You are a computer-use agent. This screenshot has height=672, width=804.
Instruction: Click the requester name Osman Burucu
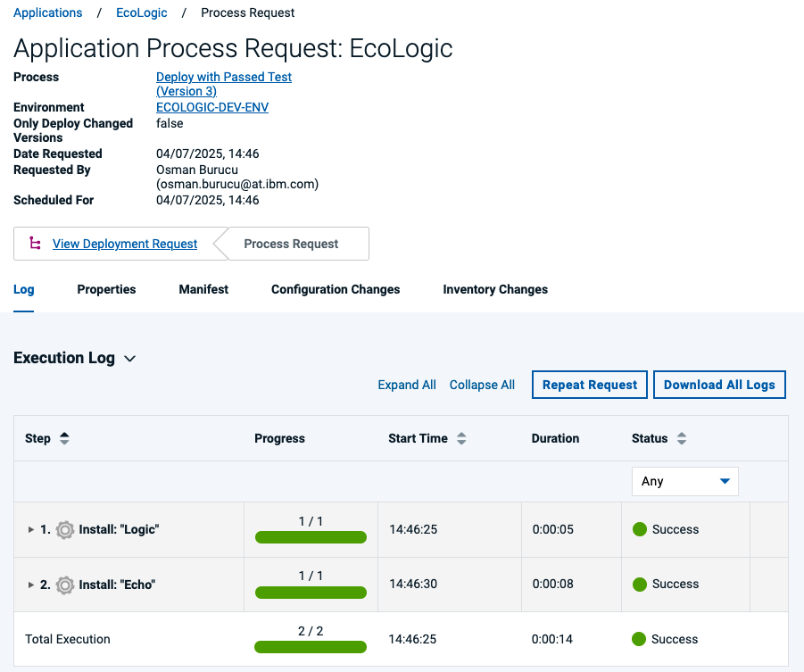click(x=197, y=170)
